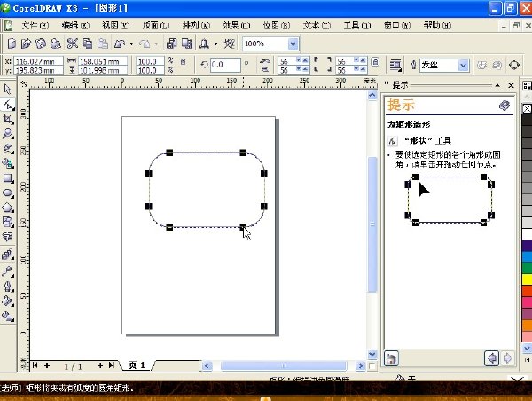Click the Hints home button

click(x=391, y=358)
